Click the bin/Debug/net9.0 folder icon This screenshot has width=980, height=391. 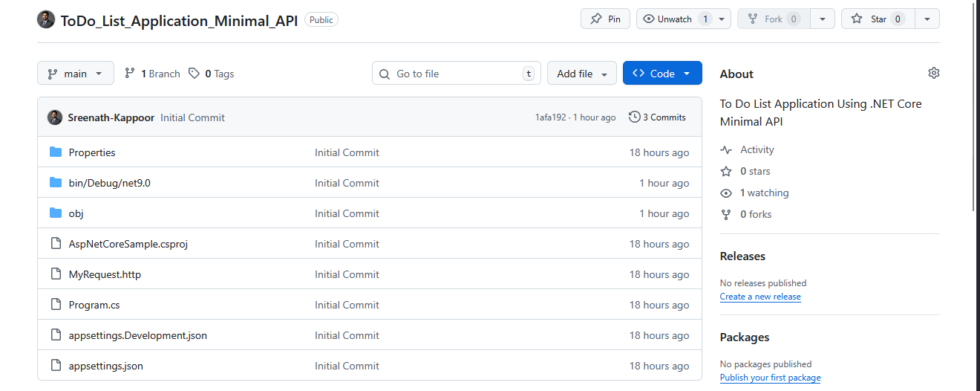[x=56, y=183]
